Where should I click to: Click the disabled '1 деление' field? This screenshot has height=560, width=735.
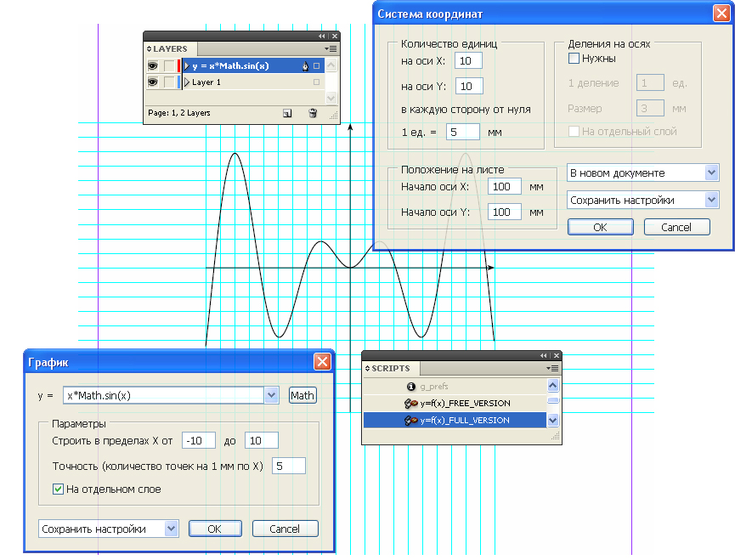pyautogui.click(x=650, y=83)
